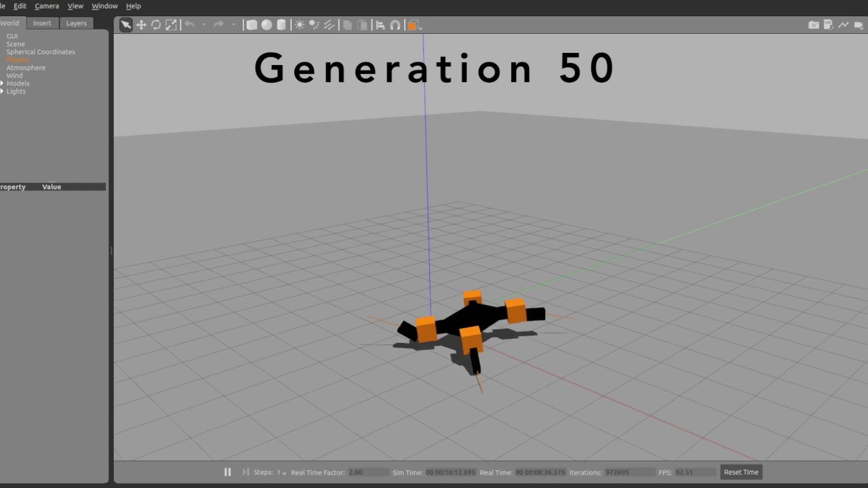Open the Camera menu
The width and height of the screenshot is (868, 488).
(x=47, y=6)
